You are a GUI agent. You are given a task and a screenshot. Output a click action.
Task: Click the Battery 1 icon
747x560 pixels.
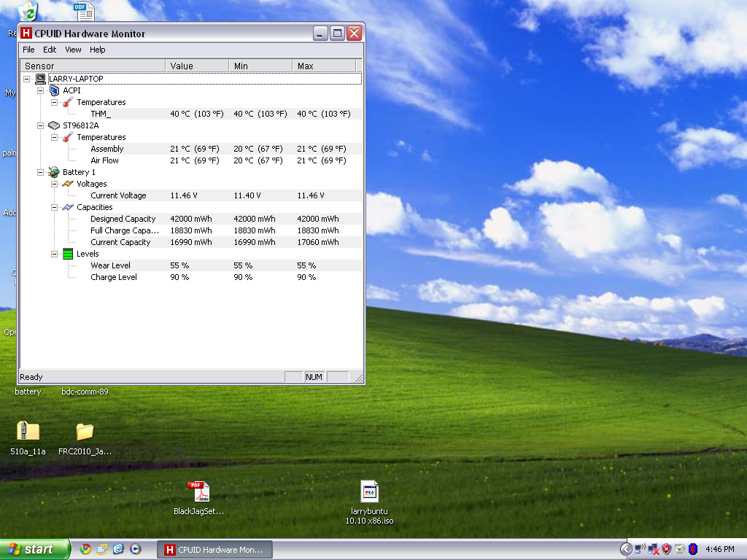click(x=54, y=172)
